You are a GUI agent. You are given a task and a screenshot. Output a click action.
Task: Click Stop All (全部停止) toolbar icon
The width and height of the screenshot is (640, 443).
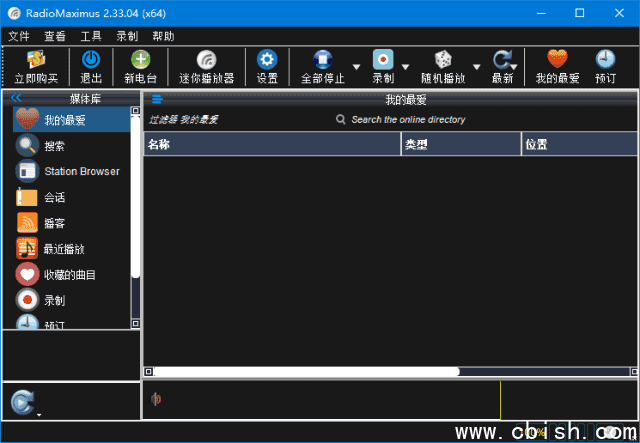322,60
